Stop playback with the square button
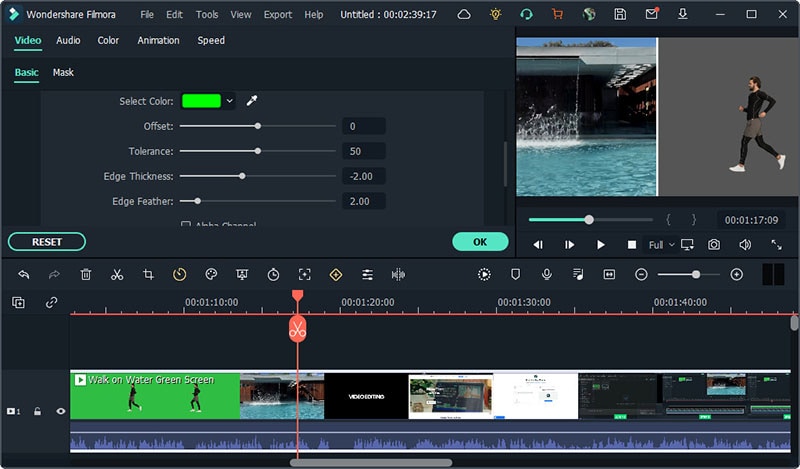 632,245
